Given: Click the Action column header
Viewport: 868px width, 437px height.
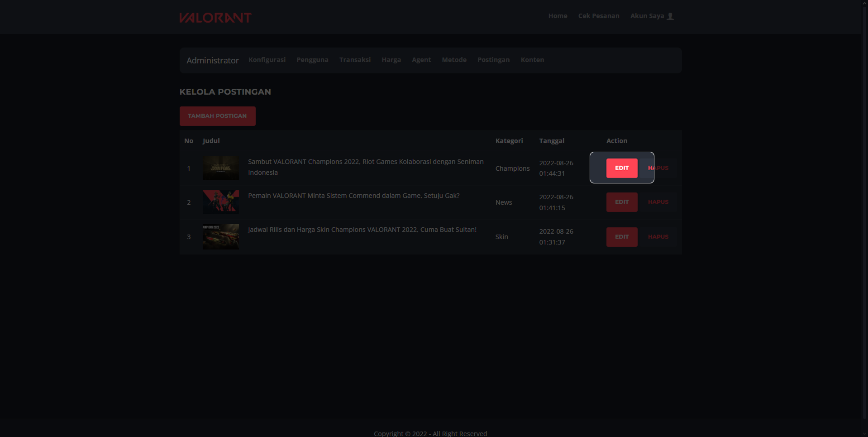Looking at the screenshot, I should 617,141.
